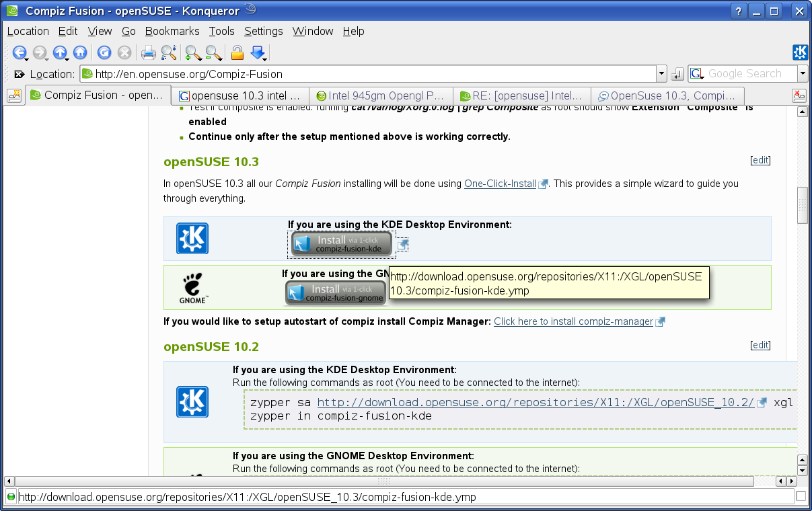
Task: Follow the One-Click-Install link
Action: click(500, 183)
